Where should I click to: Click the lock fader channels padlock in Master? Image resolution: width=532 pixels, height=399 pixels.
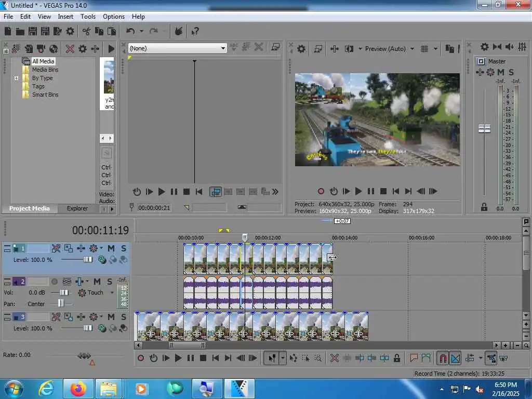(x=484, y=207)
